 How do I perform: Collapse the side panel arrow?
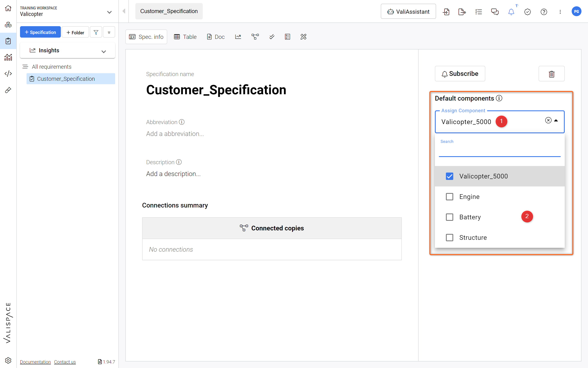[x=124, y=11]
